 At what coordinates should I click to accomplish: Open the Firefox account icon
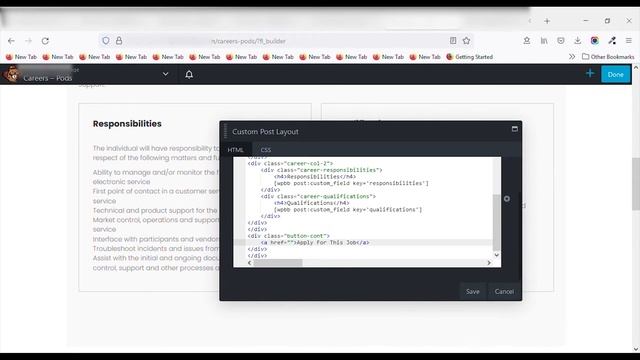click(527, 41)
